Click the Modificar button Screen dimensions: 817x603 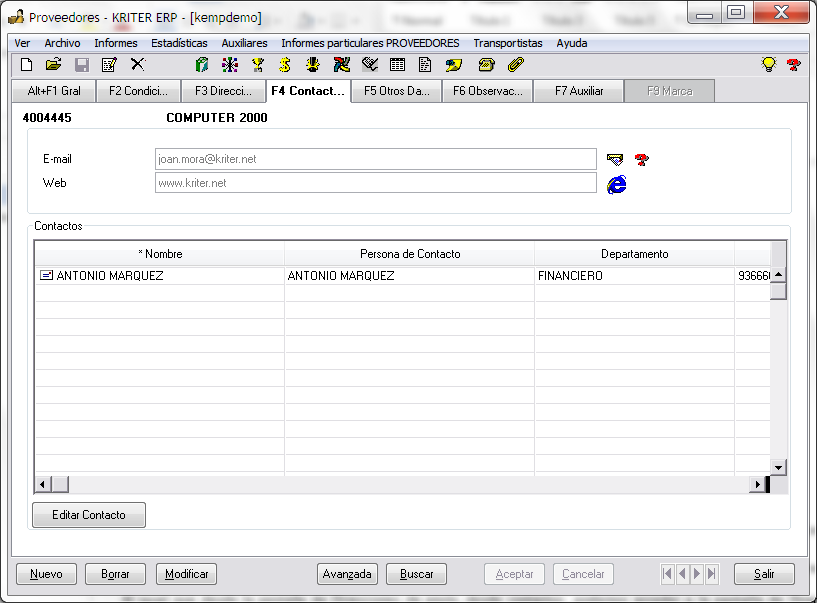click(187, 574)
